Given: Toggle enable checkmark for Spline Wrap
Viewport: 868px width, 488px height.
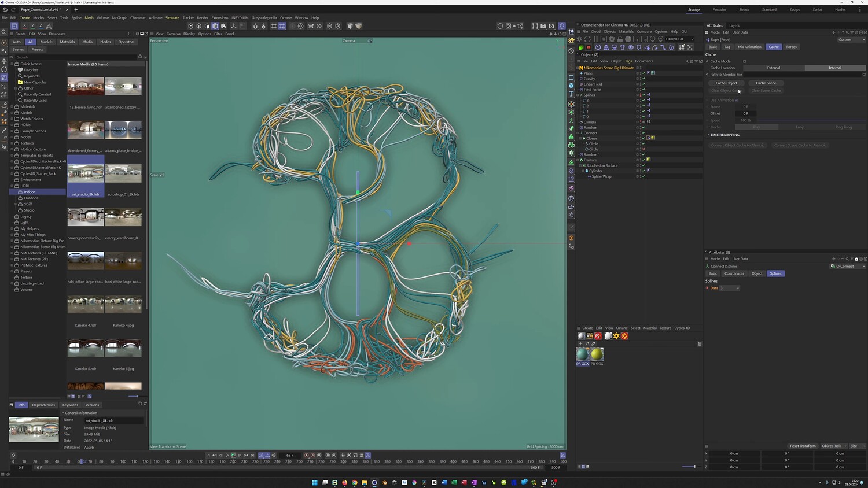Looking at the screenshot, I should [x=643, y=176].
